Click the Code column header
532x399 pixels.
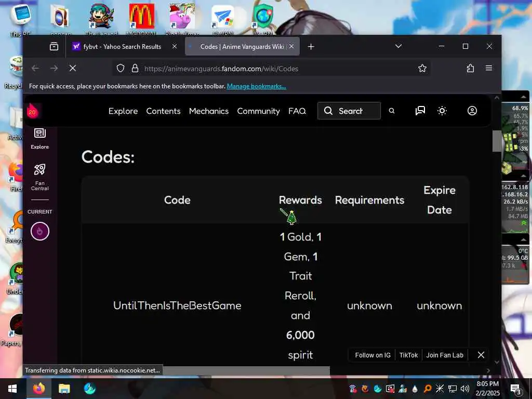coord(177,200)
